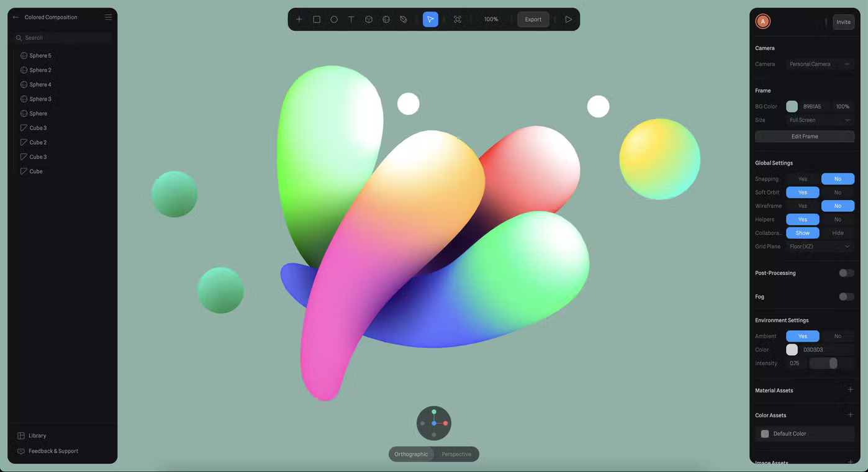Select Orthographic view mode
Viewport: 868px width, 472px height.
click(x=411, y=454)
